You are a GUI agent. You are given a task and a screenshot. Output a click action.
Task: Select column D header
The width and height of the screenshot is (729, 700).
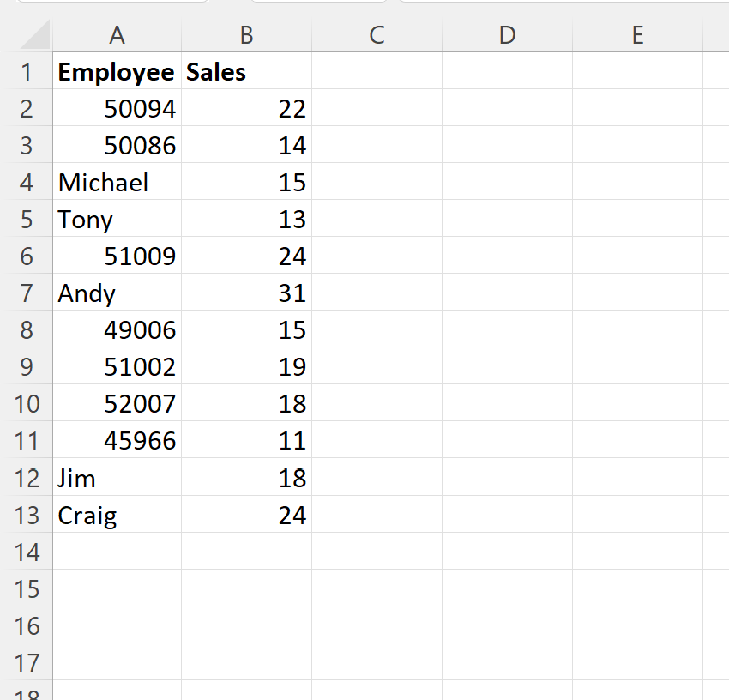coord(507,35)
